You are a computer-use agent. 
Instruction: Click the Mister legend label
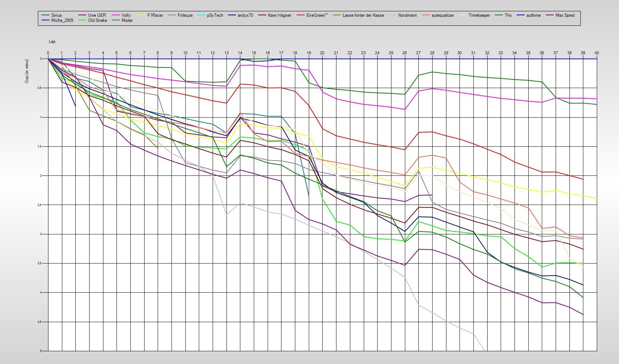tap(127, 20)
